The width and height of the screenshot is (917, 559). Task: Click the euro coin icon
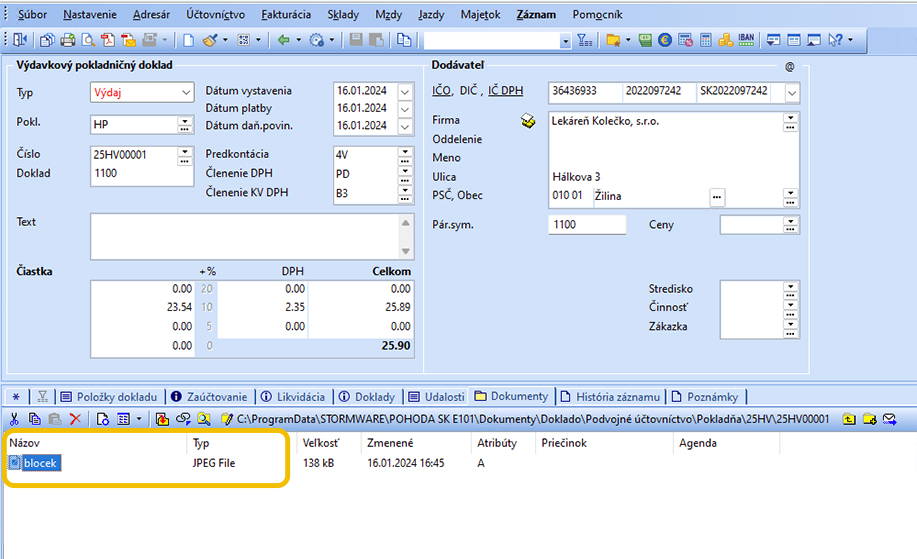664,40
